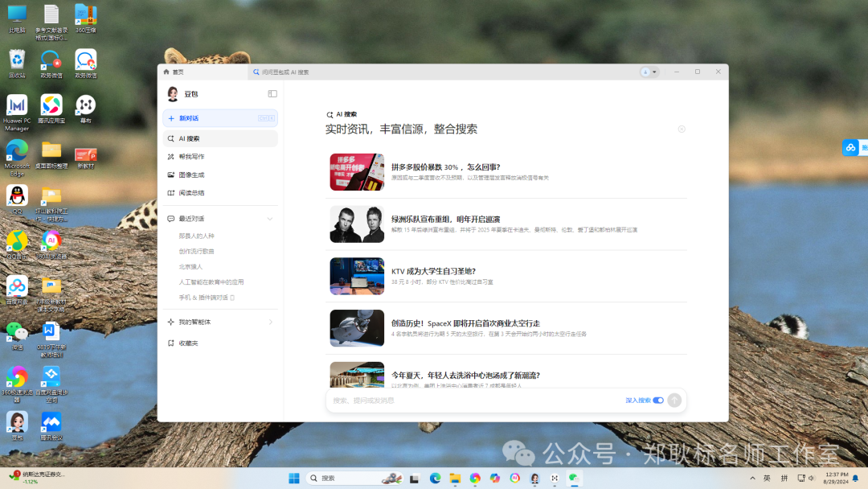Select the 豆包 desktop shortcut icon
The width and height of the screenshot is (868, 489).
click(17, 426)
